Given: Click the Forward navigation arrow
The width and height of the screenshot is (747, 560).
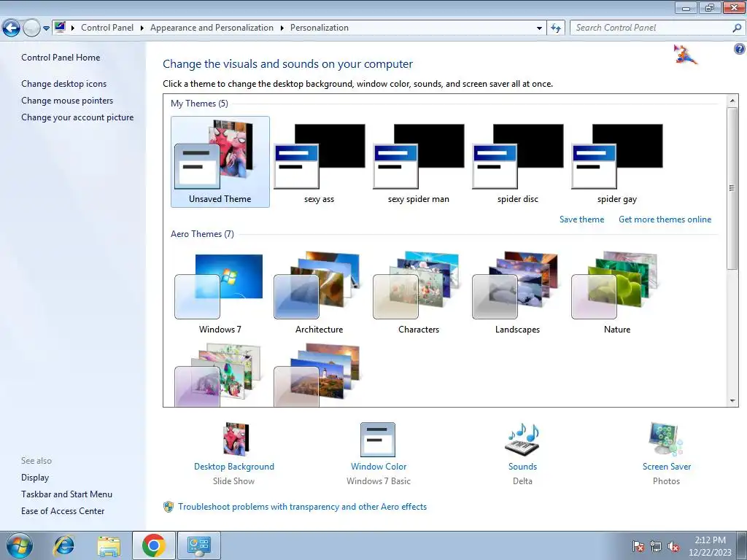Looking at the screenshot, I should [x=31, y=28].
